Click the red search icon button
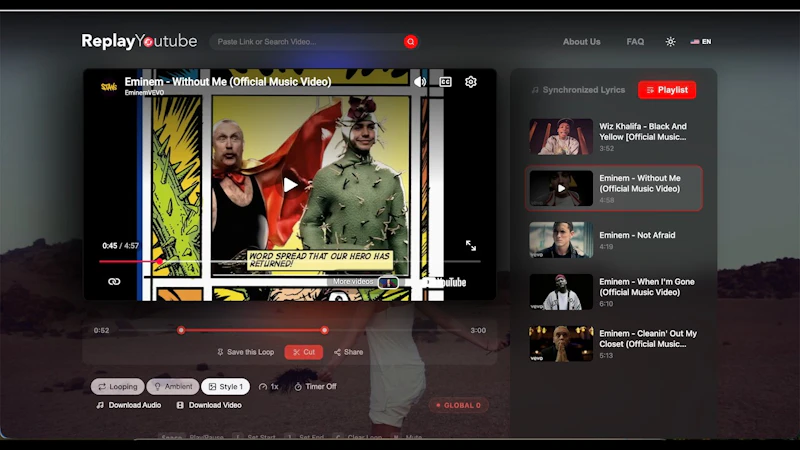Image resolution: width=800 pixels, height=450 pixels. (410, 42)
